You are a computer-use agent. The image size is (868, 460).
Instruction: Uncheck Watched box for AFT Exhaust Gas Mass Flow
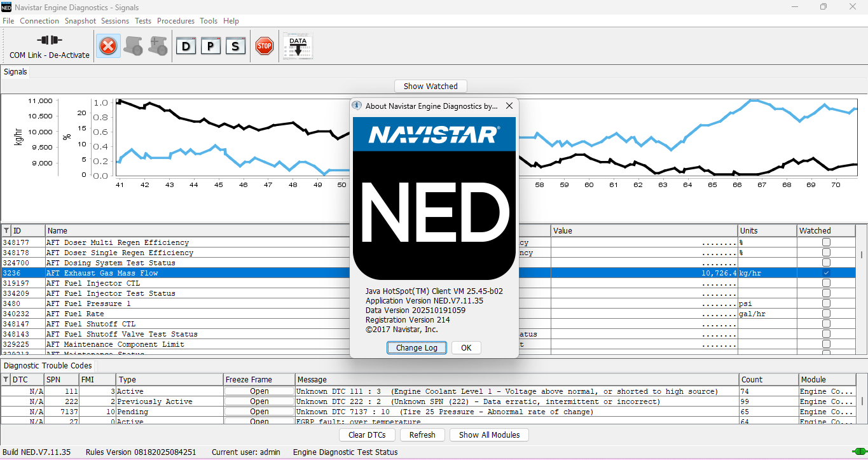[826, 273]
